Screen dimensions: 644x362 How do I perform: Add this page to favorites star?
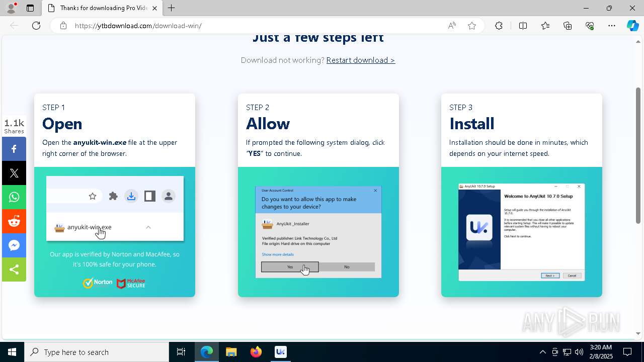point(472,26)
